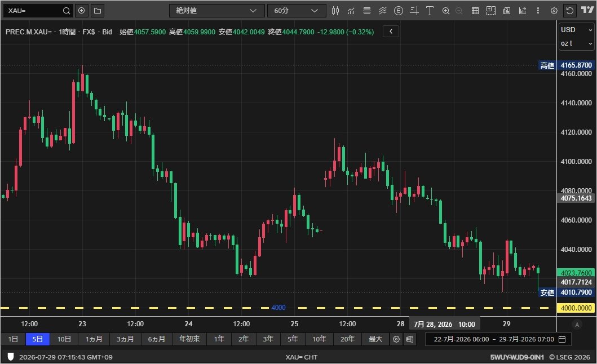Switch to 年初来 period

click(x=189, y=339)
